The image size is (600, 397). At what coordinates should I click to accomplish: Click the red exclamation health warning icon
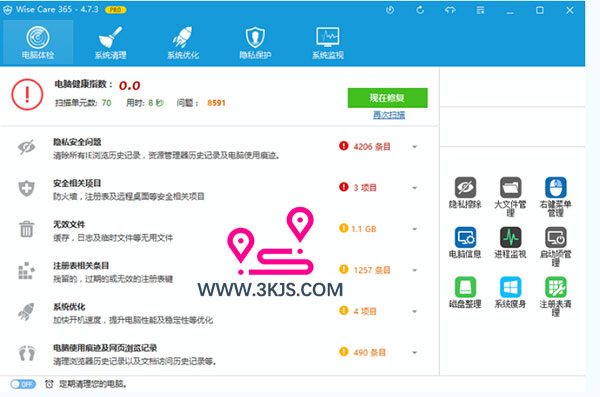[x=27, y=94]
